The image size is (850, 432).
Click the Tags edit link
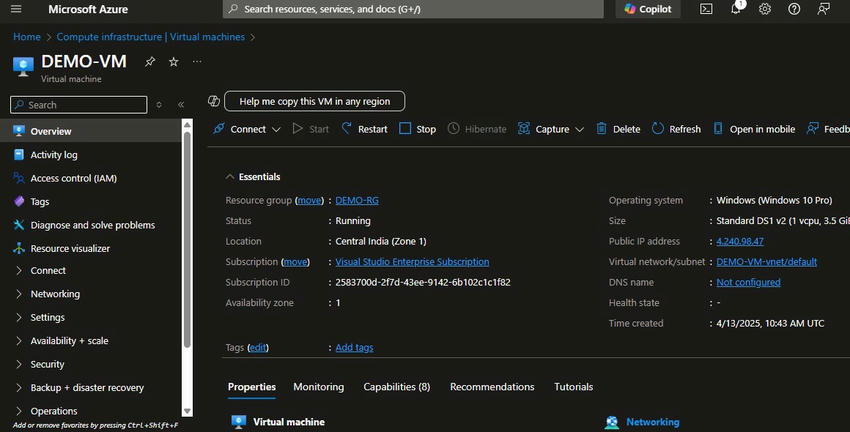point(258,347)
